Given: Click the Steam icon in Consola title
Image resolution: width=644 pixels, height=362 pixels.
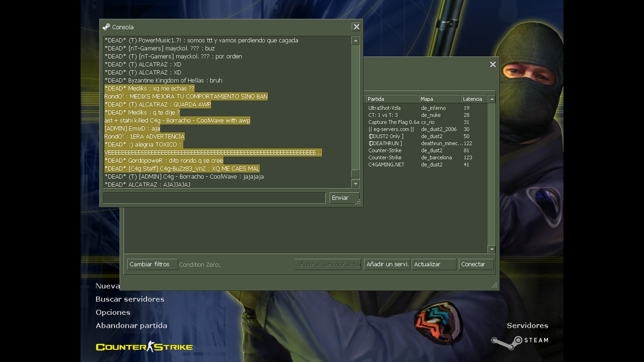Looking at the screenshot, I should click(106, 27).
